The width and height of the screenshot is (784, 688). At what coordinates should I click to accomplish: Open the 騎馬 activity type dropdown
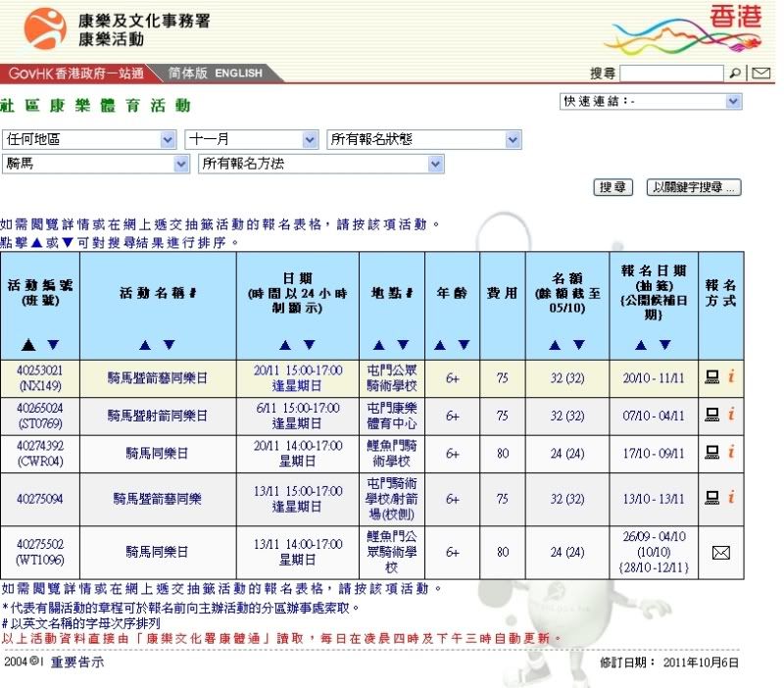[95, 164]
